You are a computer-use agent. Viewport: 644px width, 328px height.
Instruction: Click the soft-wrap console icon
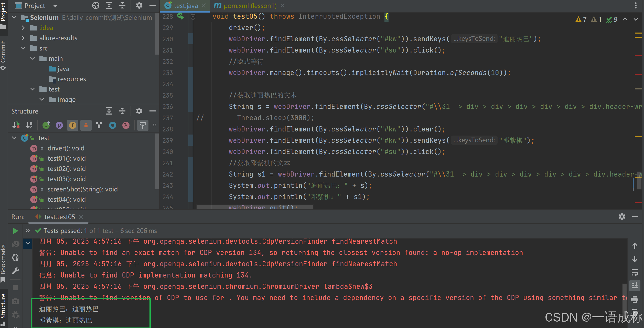coord(635,273)
